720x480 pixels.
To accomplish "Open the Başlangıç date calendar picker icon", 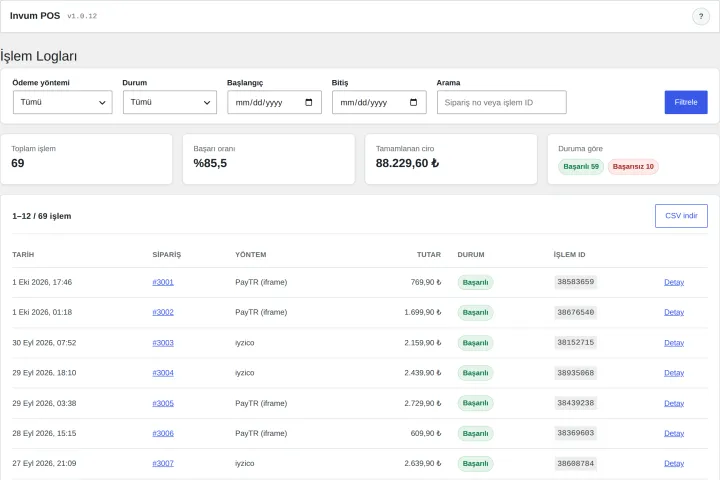I will tap(309, 102).
